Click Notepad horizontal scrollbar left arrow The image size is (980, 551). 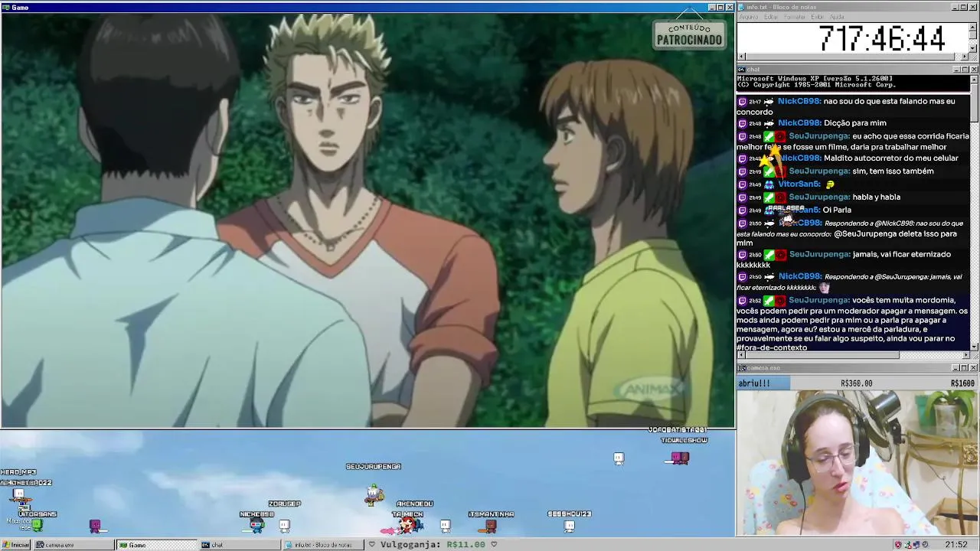pyautogui.click(x=740, y=57)
